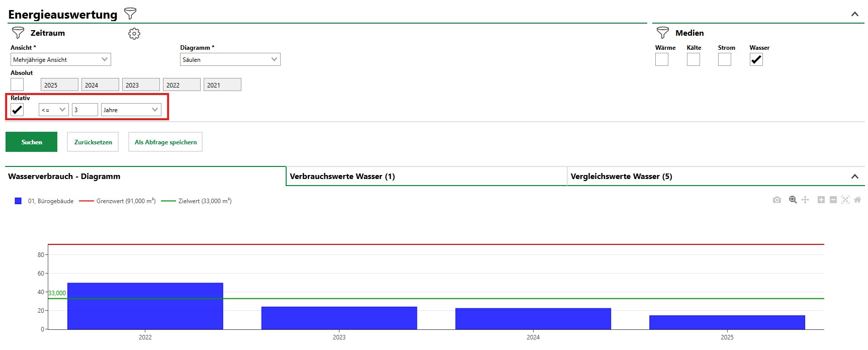
Task: Click the '01, Bürogebäude' legend label
Action: (51, 201)
